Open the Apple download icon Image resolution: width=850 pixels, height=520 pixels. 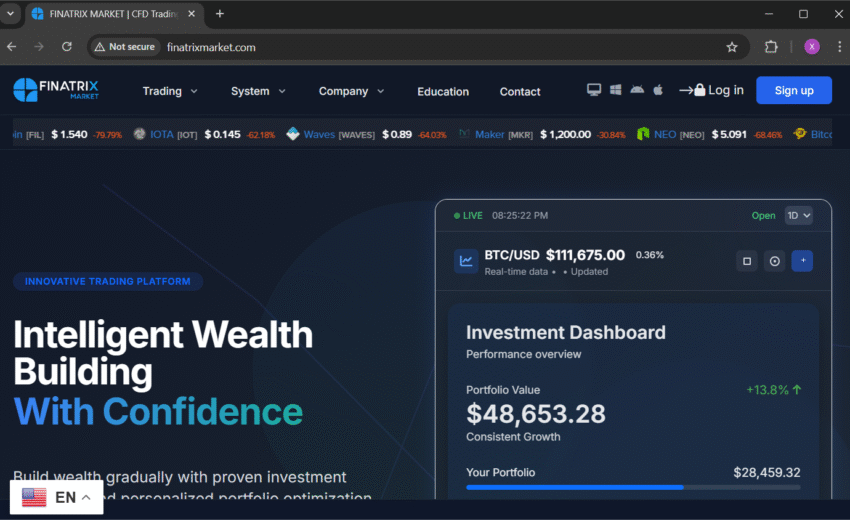click(x=658, y=89)
